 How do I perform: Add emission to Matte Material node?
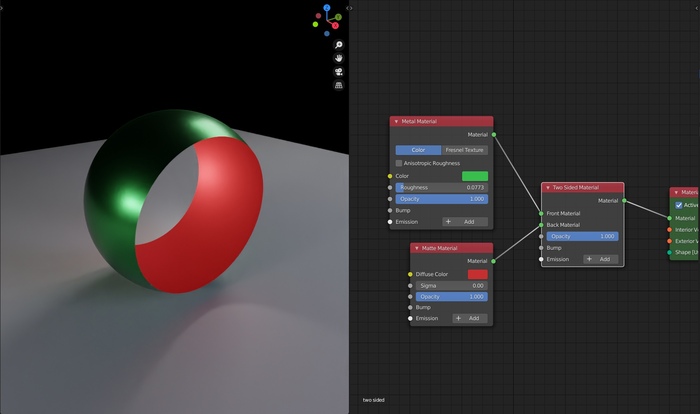click(x=470, y=318)
